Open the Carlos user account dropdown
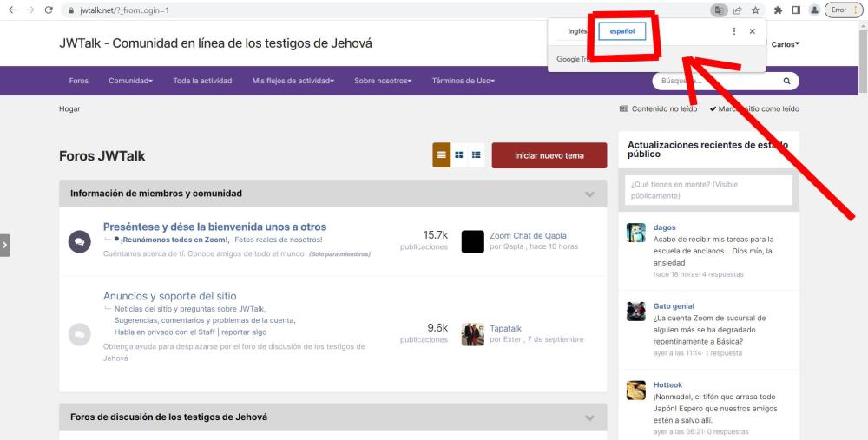This screenshot has height=440, width=868. (785, 44)
